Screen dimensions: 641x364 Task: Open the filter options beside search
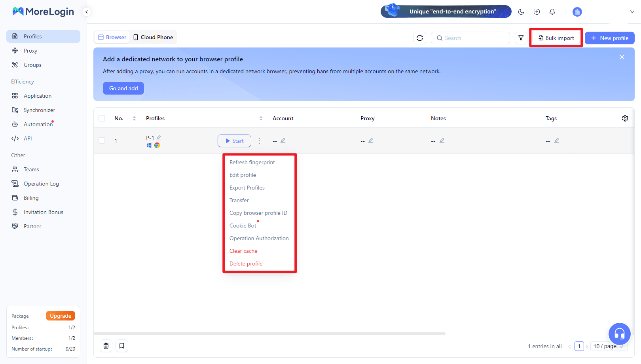pos(521,38)
